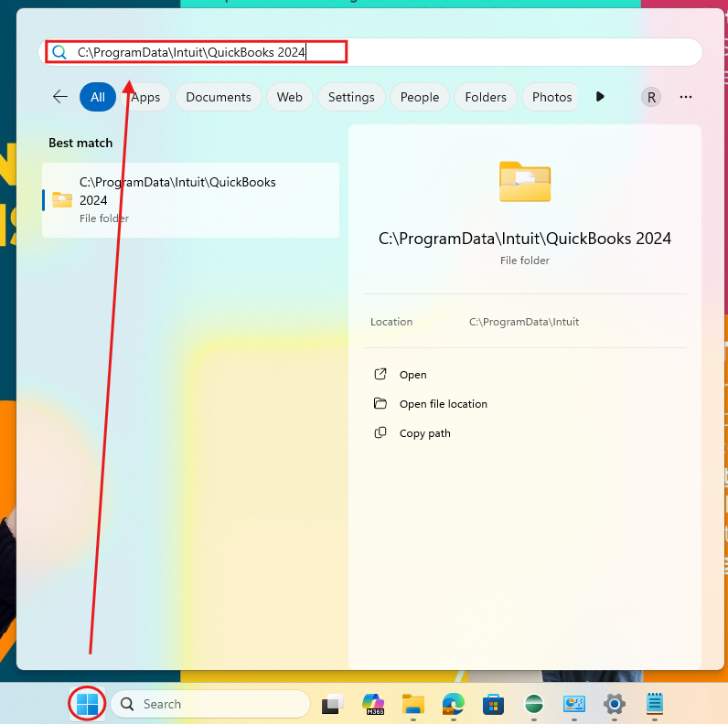This screenshot has width=728, height=724.
Task: Open Settings gear icon in the taskbar
Action: pos(614,705)
